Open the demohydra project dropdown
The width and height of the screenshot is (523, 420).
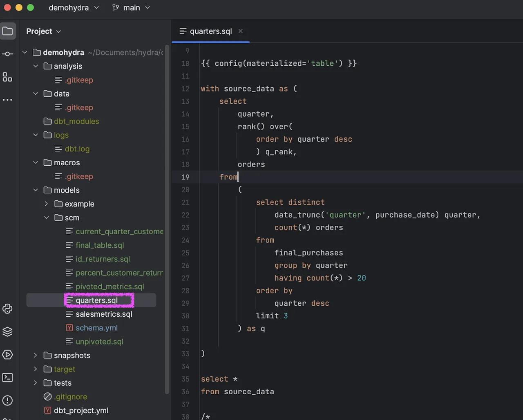(x=74, y=8)
